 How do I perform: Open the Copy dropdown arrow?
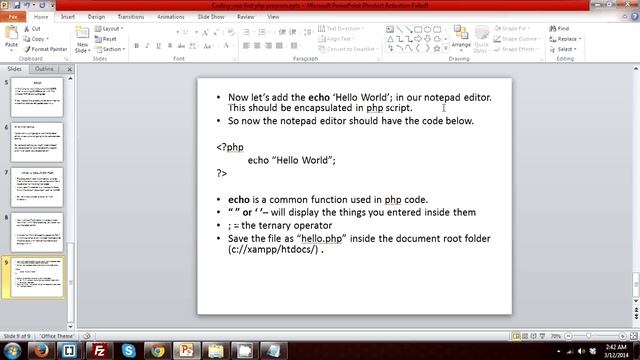click(47, 39)
